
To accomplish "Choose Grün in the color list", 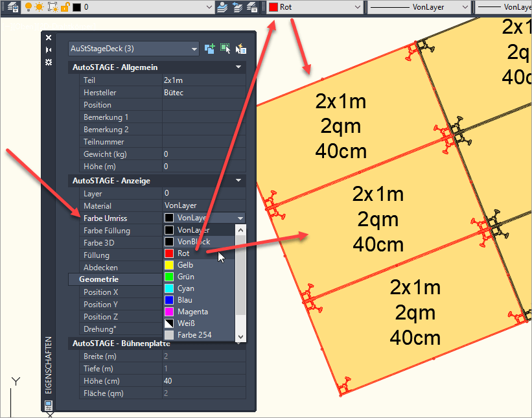I will [x=199, y=277].
